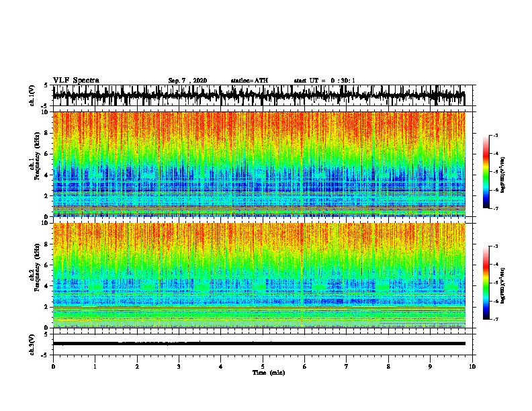
Task: Click time tick label "1" on x-axis
Action: [95, 367]
